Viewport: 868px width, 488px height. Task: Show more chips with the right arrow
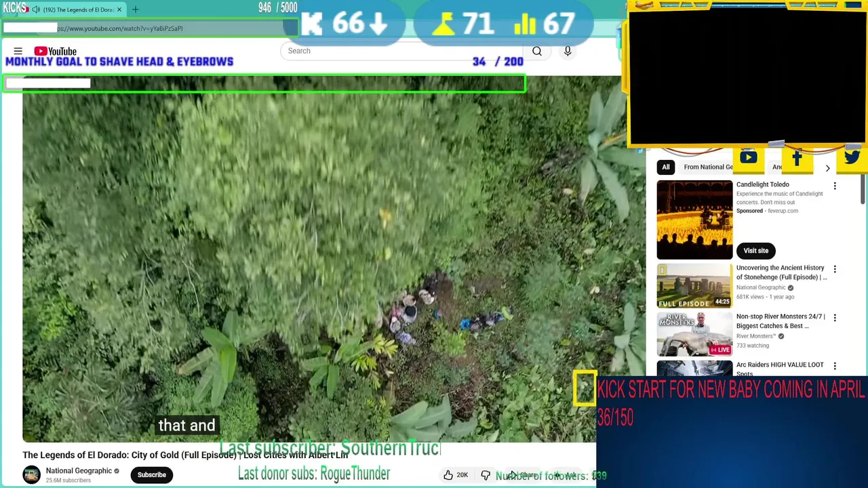(x=827, y=167)
